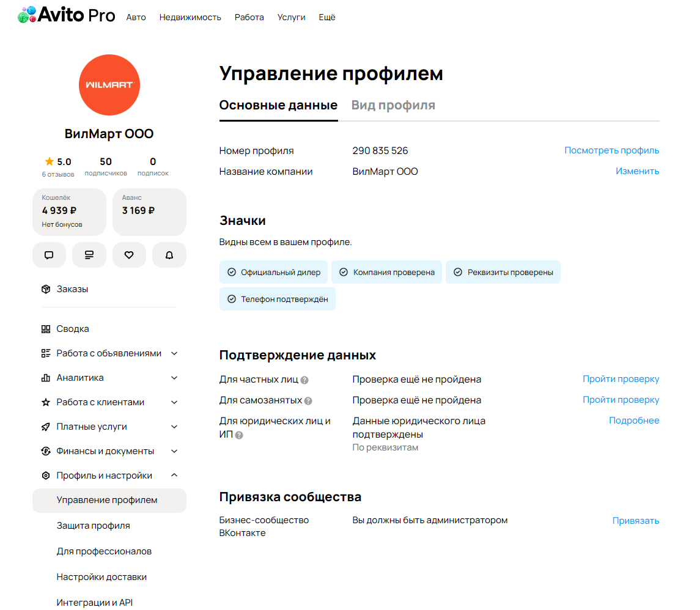
Task: Open notifications bell icon button
Action: pos(169,255)
